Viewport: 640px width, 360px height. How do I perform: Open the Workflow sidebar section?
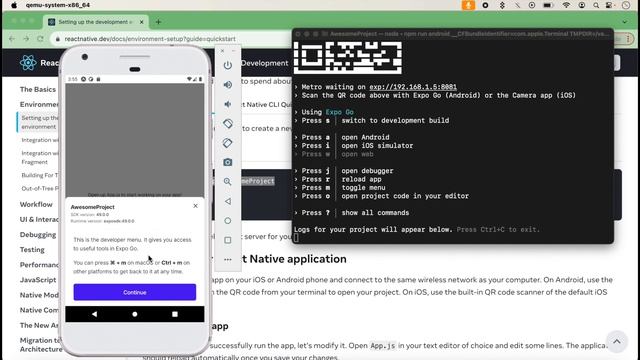pyautogui.click(x=36, y=204)
